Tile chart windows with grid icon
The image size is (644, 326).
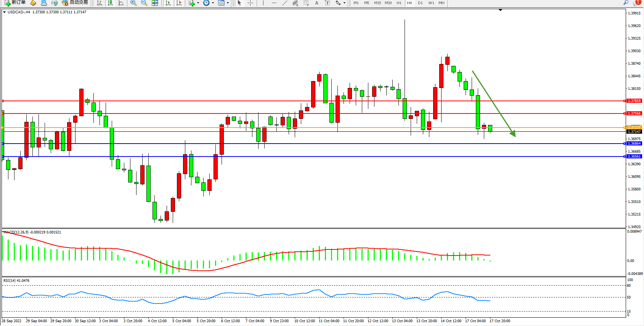[x=155, y=3]
